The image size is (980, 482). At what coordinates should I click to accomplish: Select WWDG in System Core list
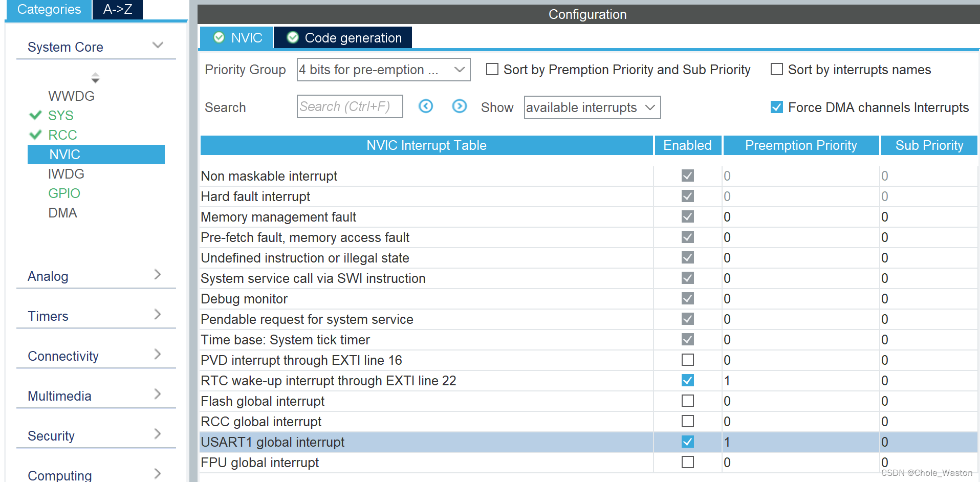point(71,96)
